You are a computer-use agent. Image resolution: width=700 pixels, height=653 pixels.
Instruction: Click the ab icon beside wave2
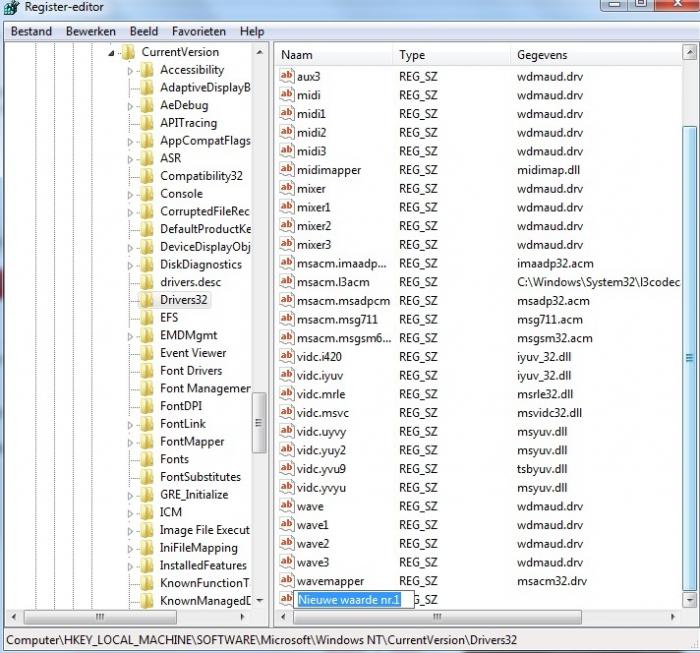[x=287, y=543]
